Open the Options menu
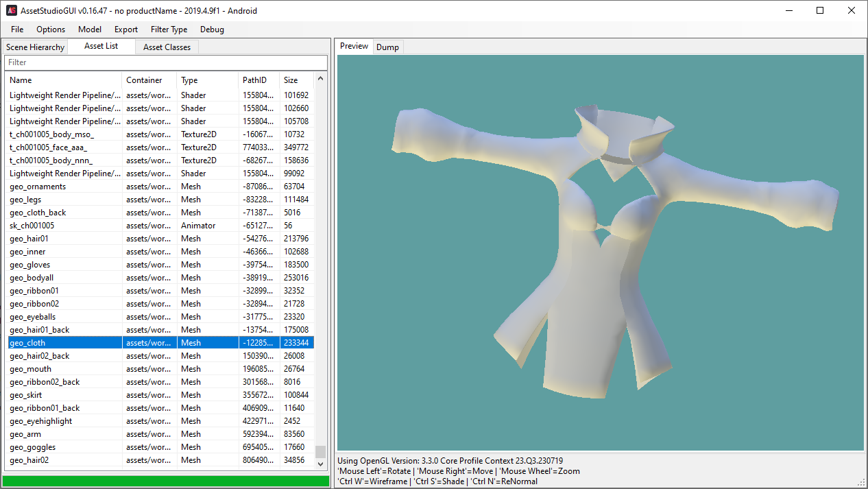Viewport: 868px width, 489px height. click(51, 29)
